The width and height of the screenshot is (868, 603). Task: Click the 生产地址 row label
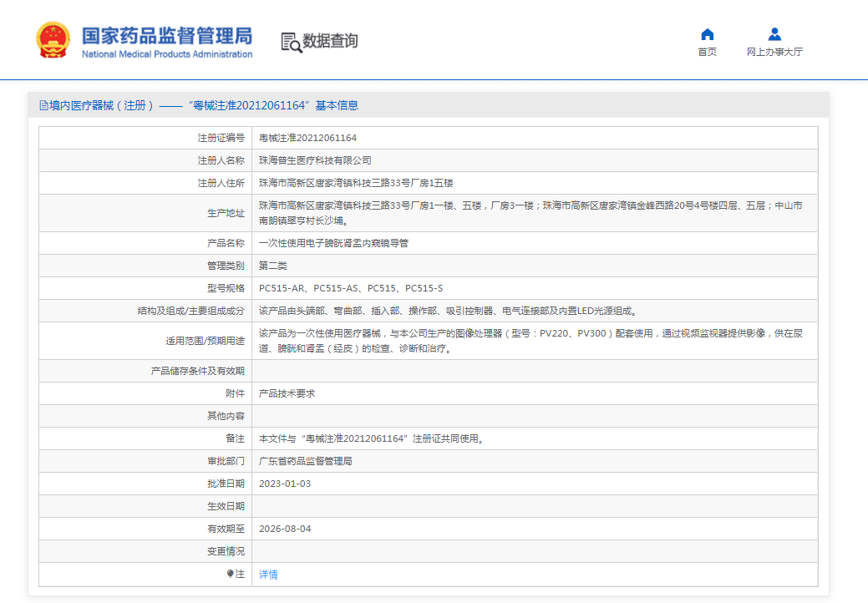[x=226, y=213]
